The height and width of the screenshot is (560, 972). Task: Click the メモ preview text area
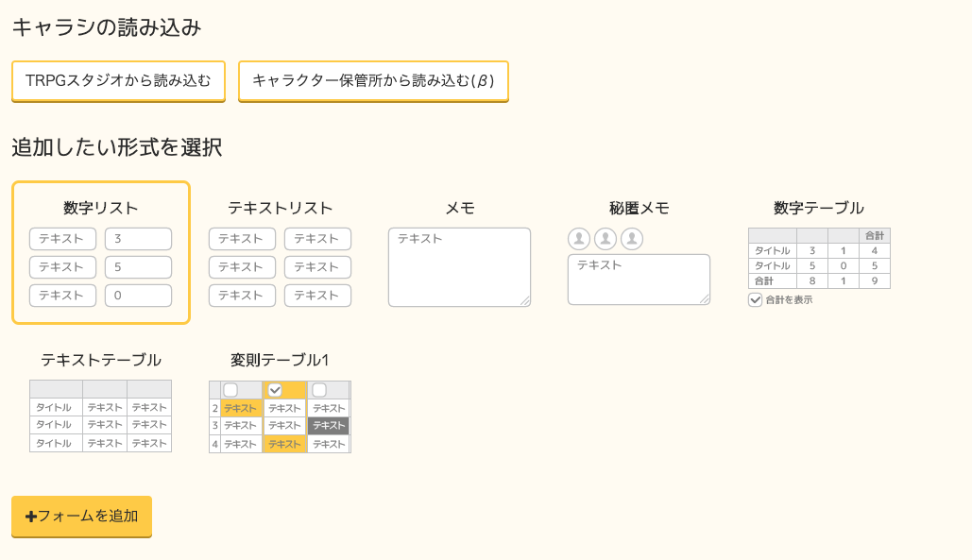pyautogui.click(x=459, y=266)
